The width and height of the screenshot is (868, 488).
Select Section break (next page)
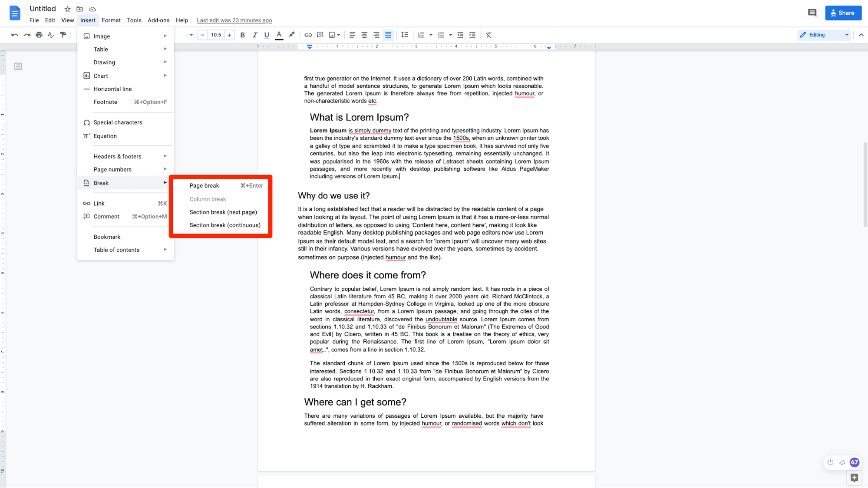(223, 212)
